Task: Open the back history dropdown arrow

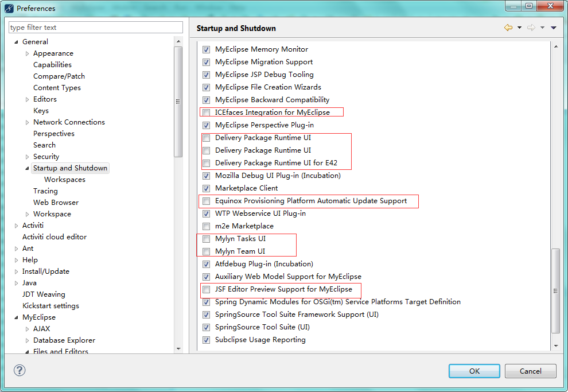Action: pyautogui.click(x=519, y=28)
